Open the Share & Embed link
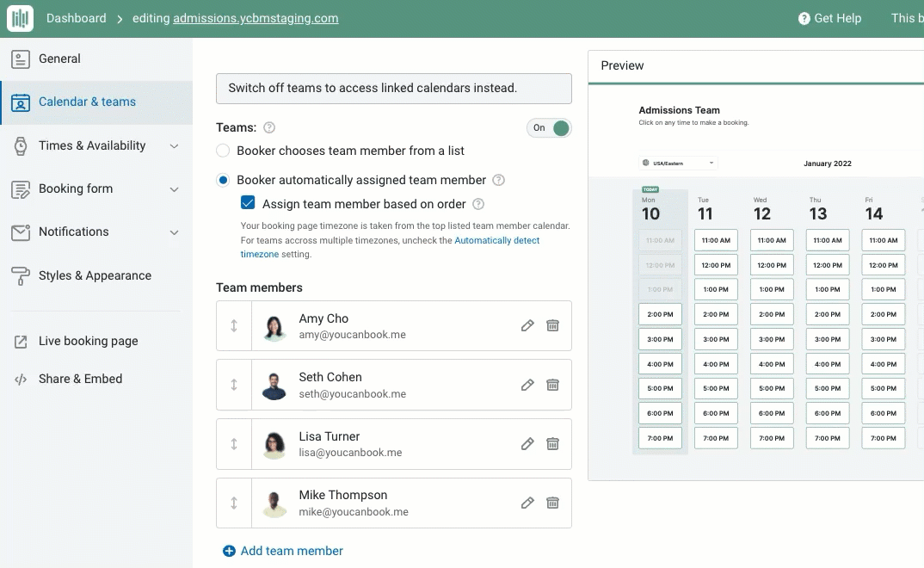 [81, 379]
